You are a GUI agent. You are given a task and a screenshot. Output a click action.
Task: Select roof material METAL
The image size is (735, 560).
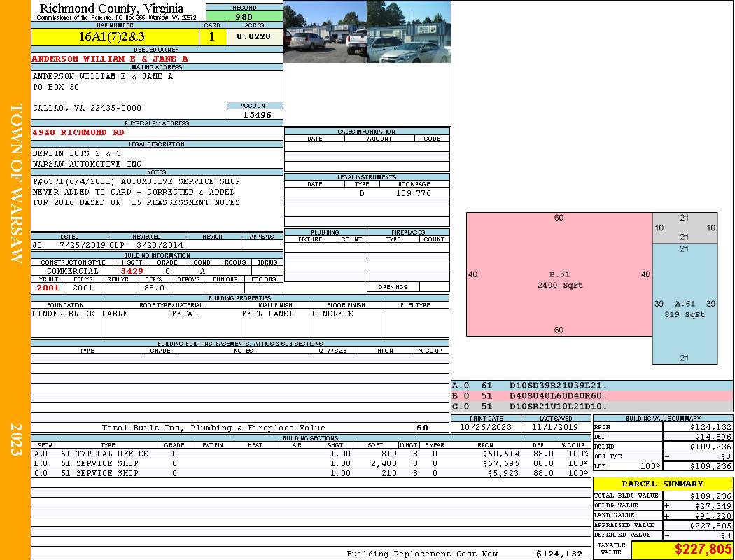[185, 314]
